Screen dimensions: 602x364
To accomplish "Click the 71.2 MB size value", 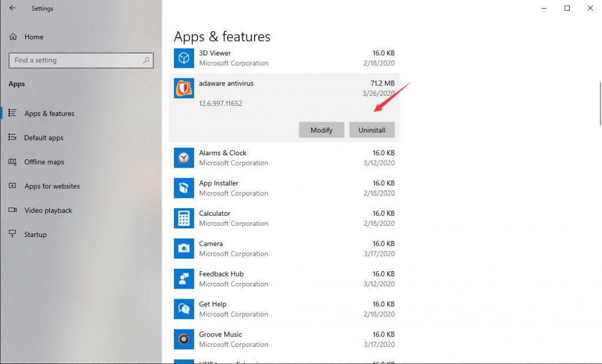I will (382, 84).
